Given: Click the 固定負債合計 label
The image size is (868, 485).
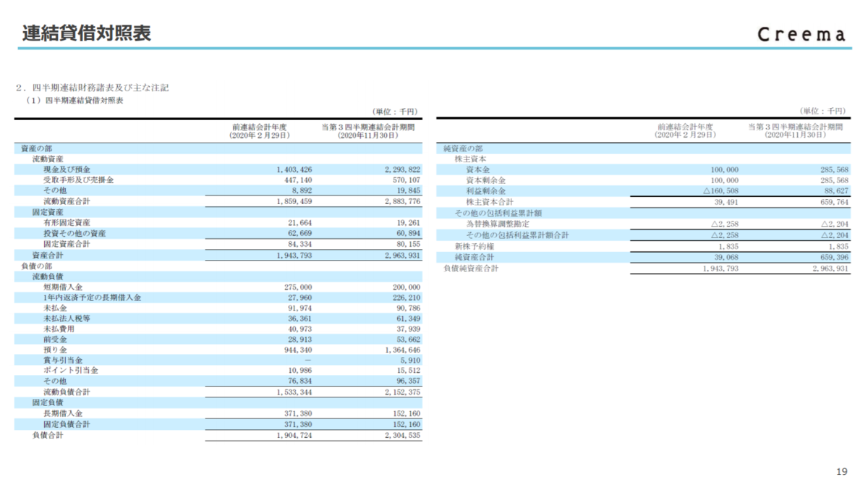Looking at the screenshot, I should 67,424.
